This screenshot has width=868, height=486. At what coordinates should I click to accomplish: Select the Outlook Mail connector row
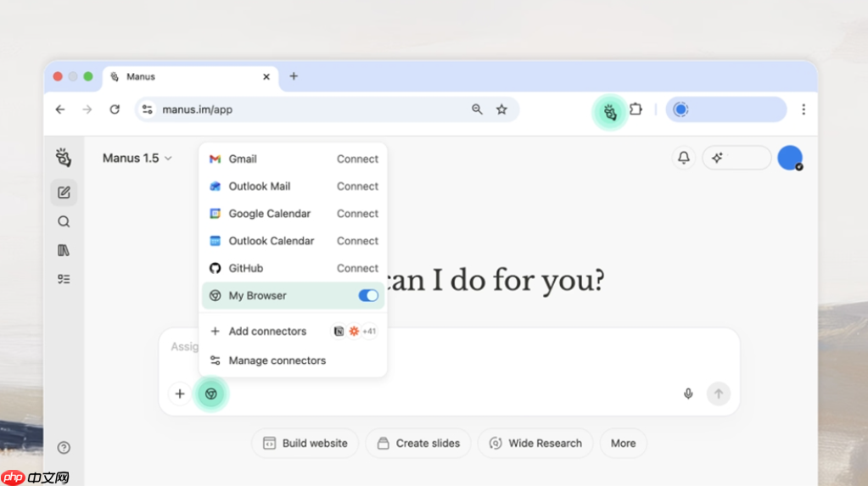coord(293,186)
